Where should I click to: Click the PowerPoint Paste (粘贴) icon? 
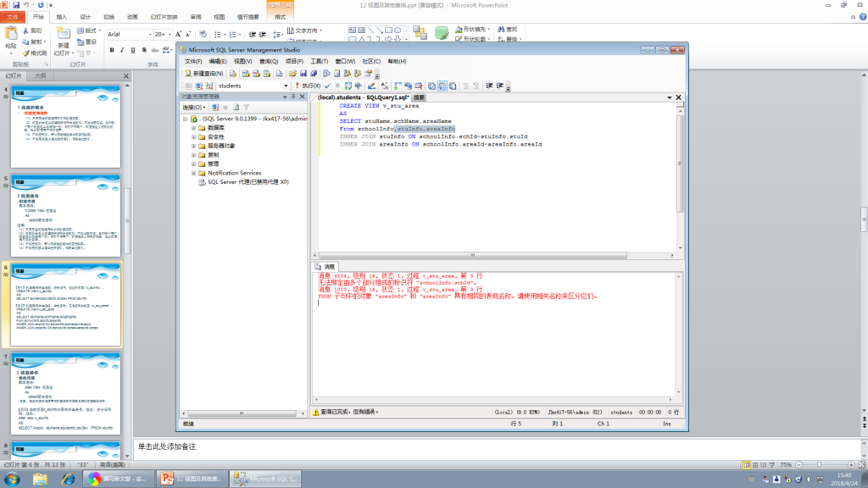pyautogui.click(x=10, y=34)
